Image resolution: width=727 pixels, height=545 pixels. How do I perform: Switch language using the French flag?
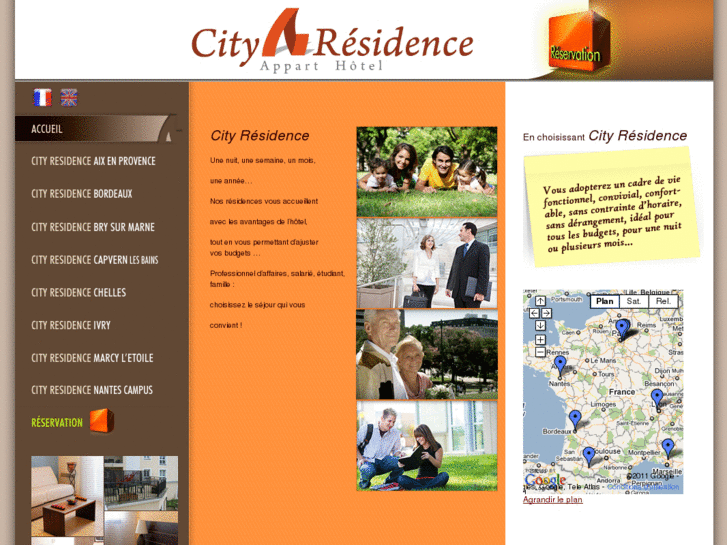pos(42,97)
